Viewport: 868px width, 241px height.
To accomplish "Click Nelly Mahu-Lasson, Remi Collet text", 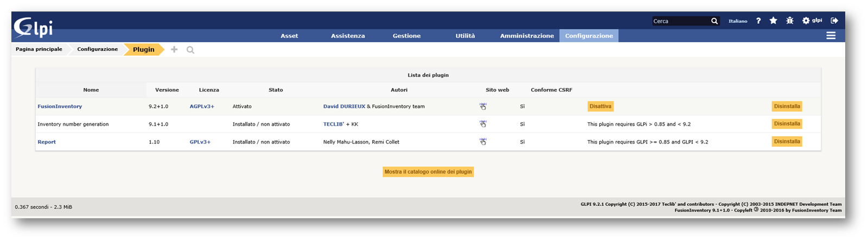I will 361,142.
